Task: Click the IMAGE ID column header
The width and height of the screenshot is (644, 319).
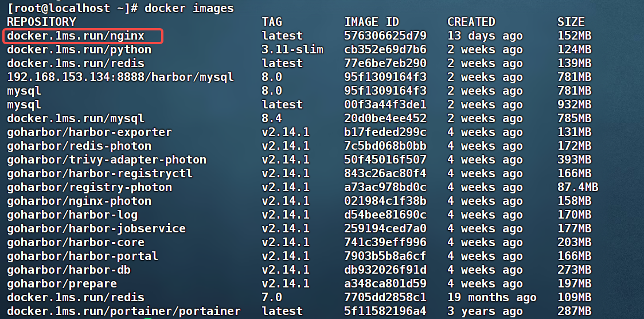Action: (x=372, y=22)
